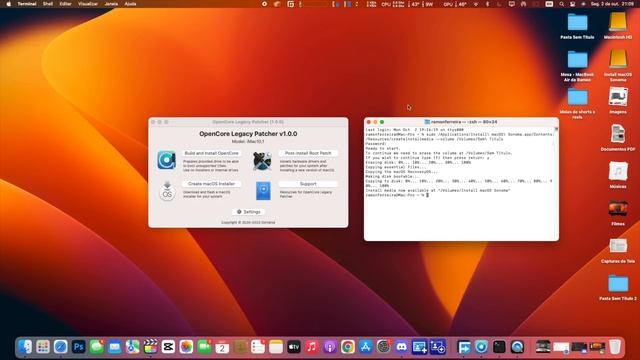640x360 pixels.
Task: Click Spotlight search icon in menu bar
Action: coord(562,4)
